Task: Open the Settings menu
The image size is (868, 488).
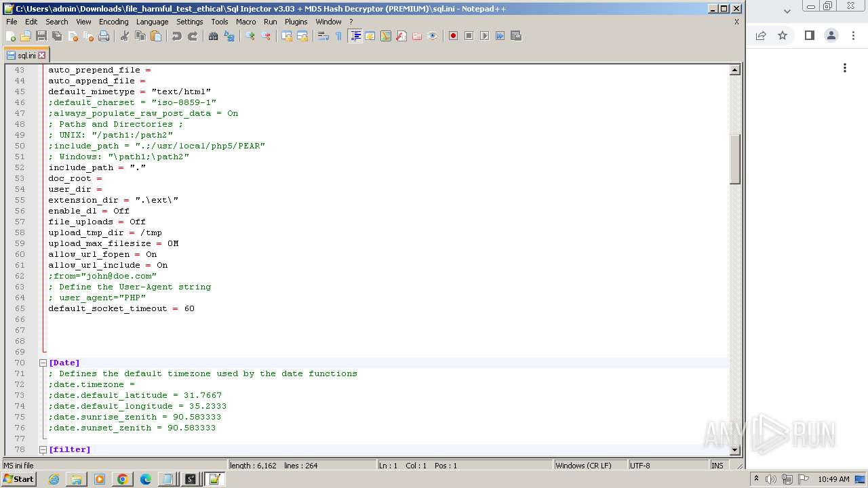Action: pos(189,22)
